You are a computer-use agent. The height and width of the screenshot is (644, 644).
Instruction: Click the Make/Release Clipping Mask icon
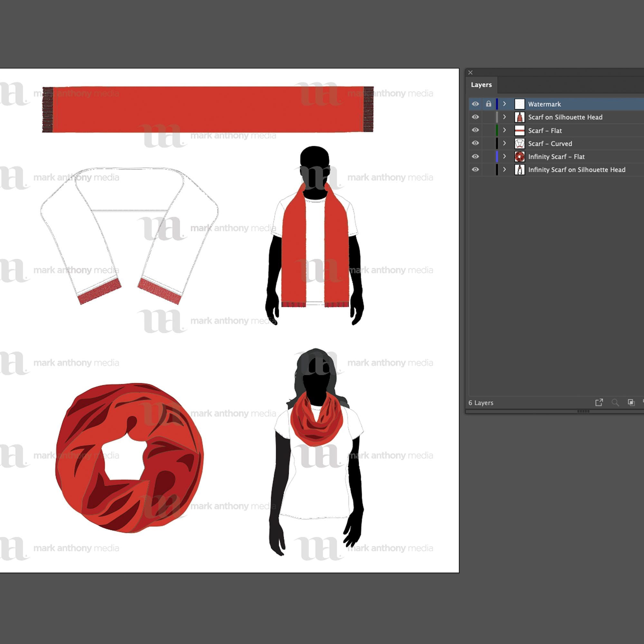coord(631,403)
